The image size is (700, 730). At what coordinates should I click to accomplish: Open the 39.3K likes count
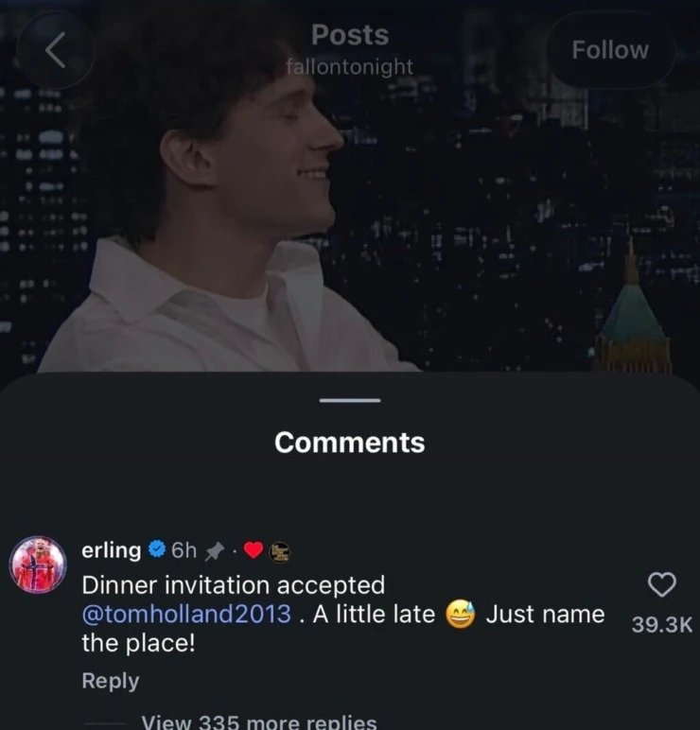click(662, 625)
